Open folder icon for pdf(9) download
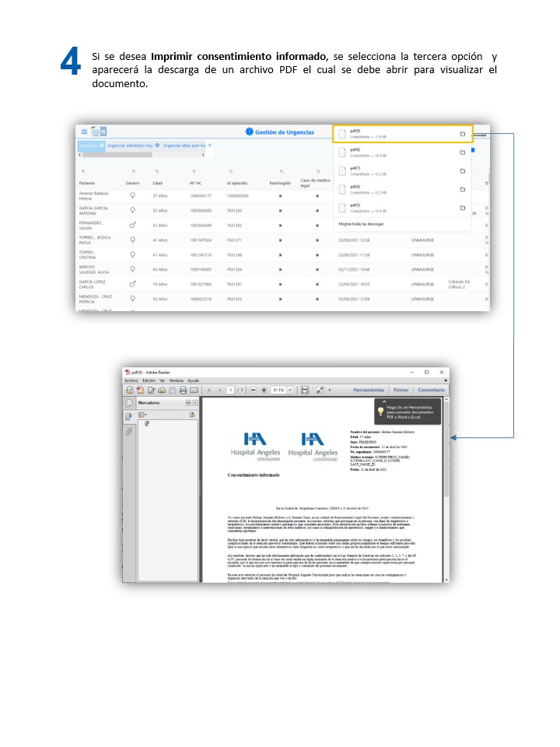560x747 pixels. [x=462, y=134]
